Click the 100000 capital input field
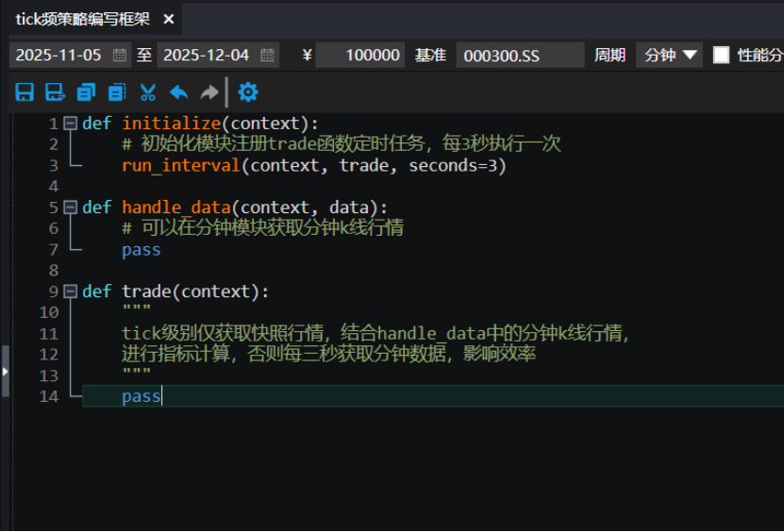This screenshot has width=784, height=532. 360,55
